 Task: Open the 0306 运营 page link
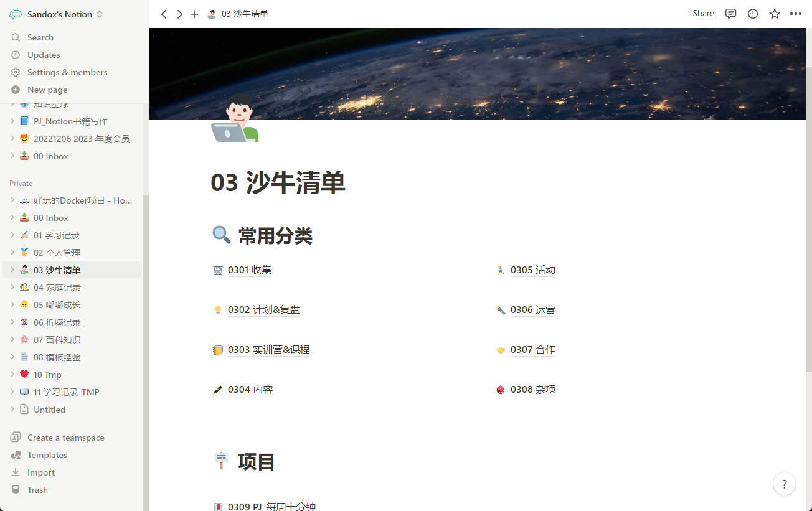pyautogui.click(x=533, y=310)
